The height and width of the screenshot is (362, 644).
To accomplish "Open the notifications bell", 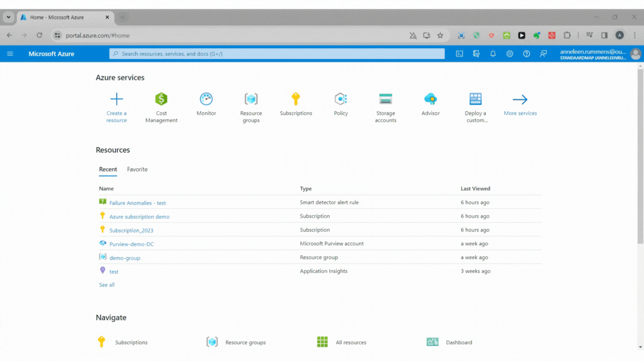I will pyautogui.click(x=493, y=54).
